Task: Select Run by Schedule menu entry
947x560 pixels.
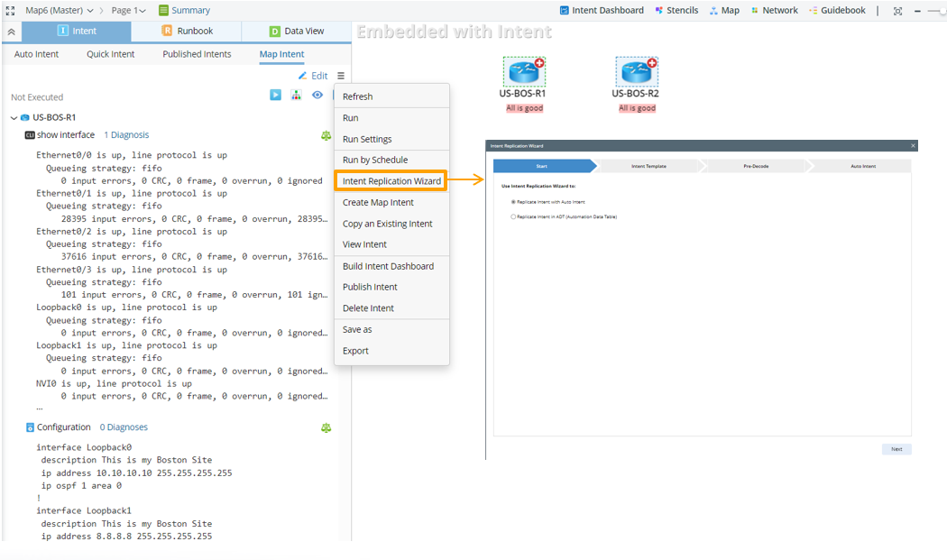Action: coord(391,161)
